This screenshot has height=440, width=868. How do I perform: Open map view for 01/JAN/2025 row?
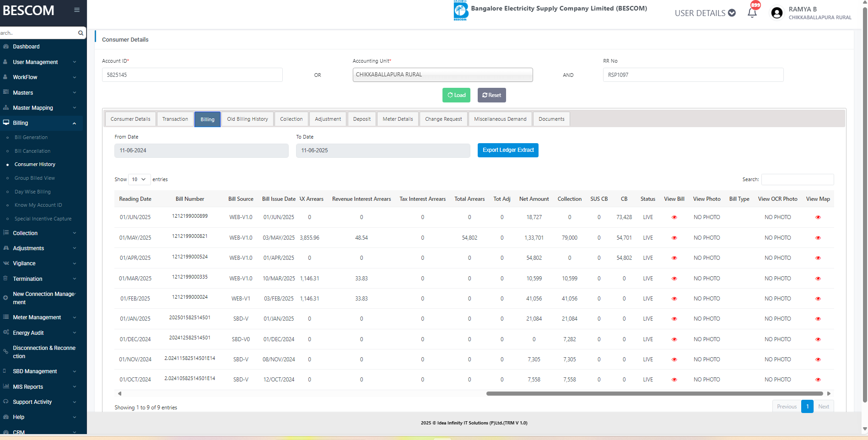point(818,319)
